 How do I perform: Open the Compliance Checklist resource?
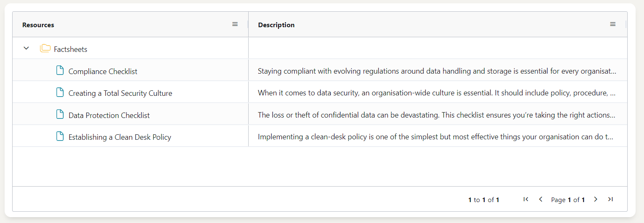pyautogui.click(x=103, y=72)
